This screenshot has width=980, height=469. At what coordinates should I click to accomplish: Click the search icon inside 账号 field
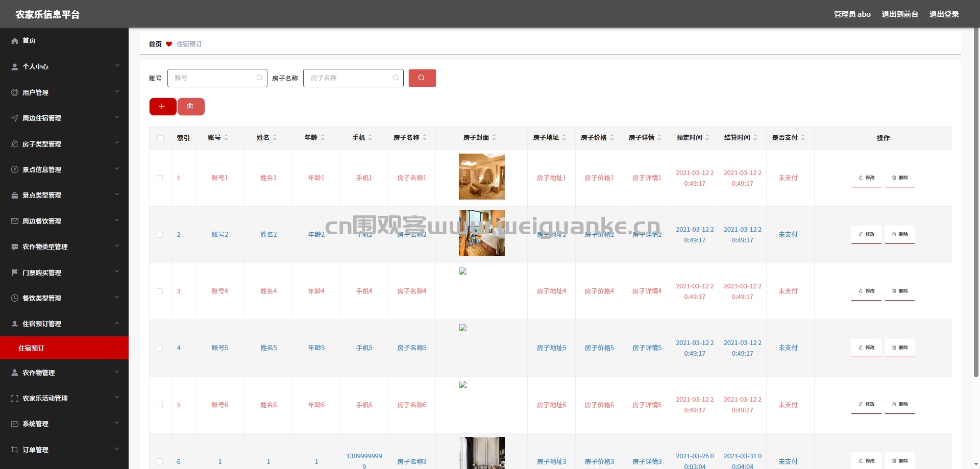259,78
